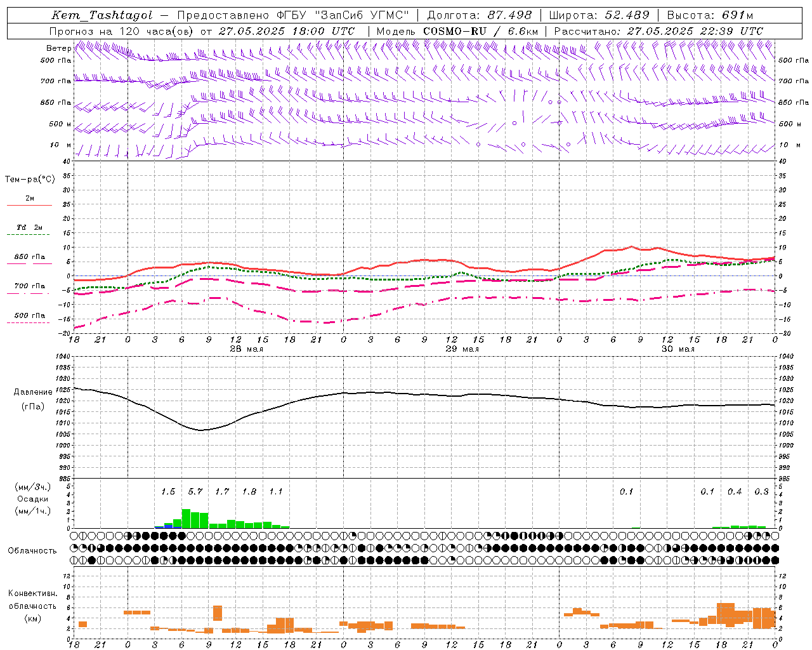This screenshot has height=650, width=812.
Task: Select the 850 гПа legend line in temperature legend
Action: [29, 263]
